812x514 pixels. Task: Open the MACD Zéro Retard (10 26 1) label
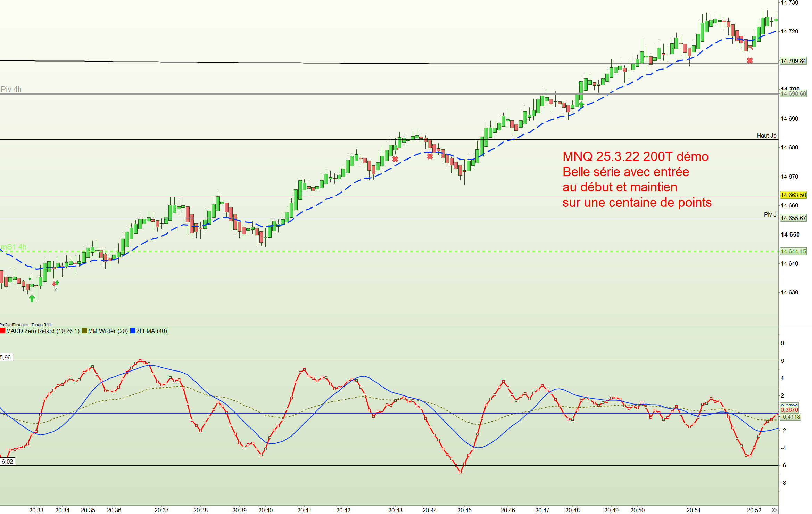43,331
